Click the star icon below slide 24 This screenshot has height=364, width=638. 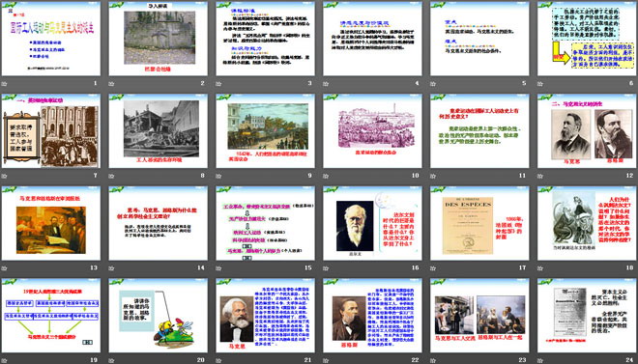540,360
